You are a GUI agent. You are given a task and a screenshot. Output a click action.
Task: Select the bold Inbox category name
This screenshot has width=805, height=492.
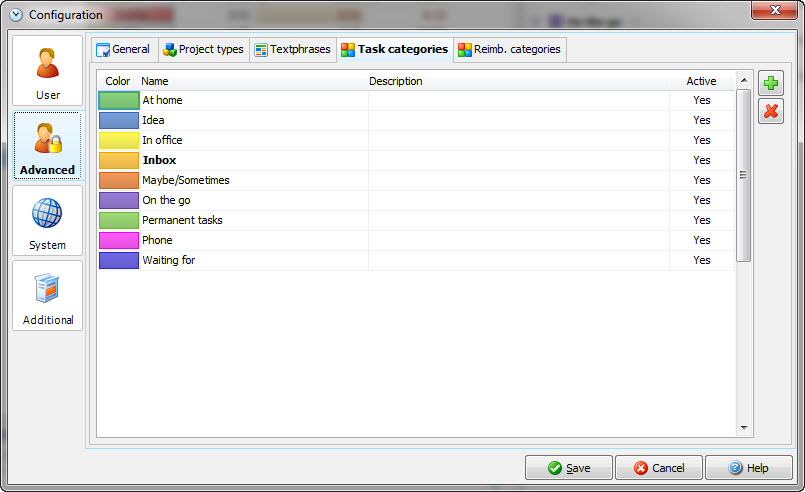click(159, 160)
